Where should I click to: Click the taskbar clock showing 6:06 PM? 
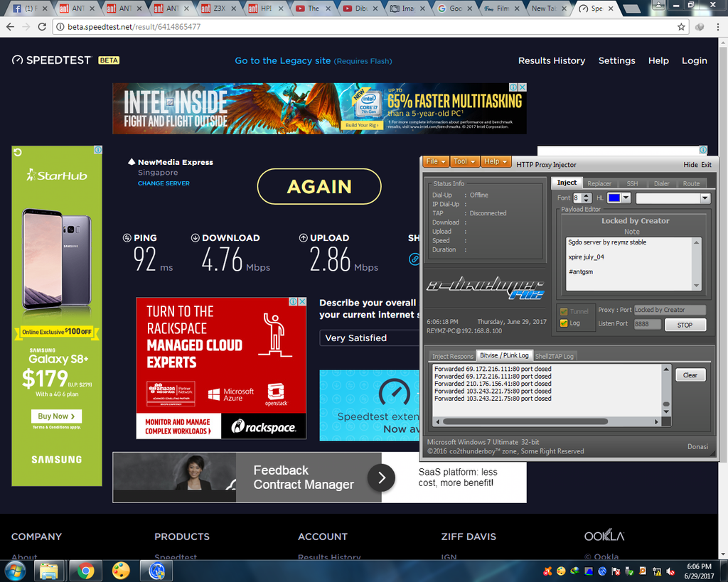(700, 571)
